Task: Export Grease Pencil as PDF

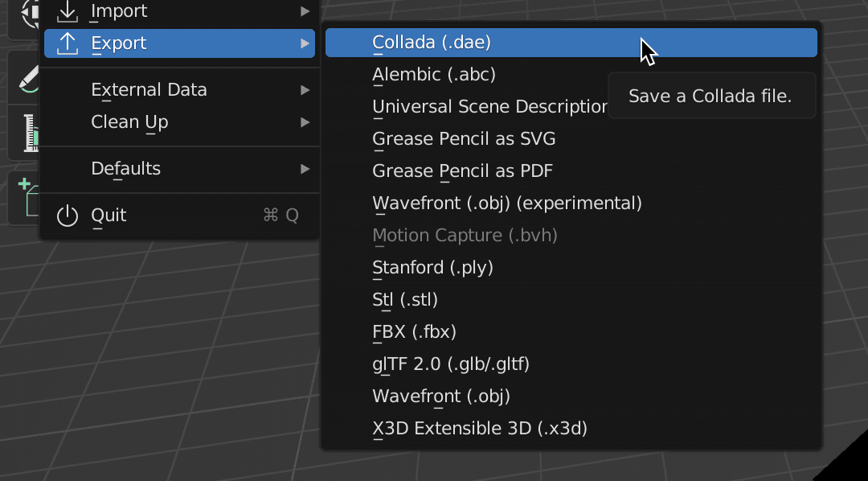Action: (x=462, y=171)
